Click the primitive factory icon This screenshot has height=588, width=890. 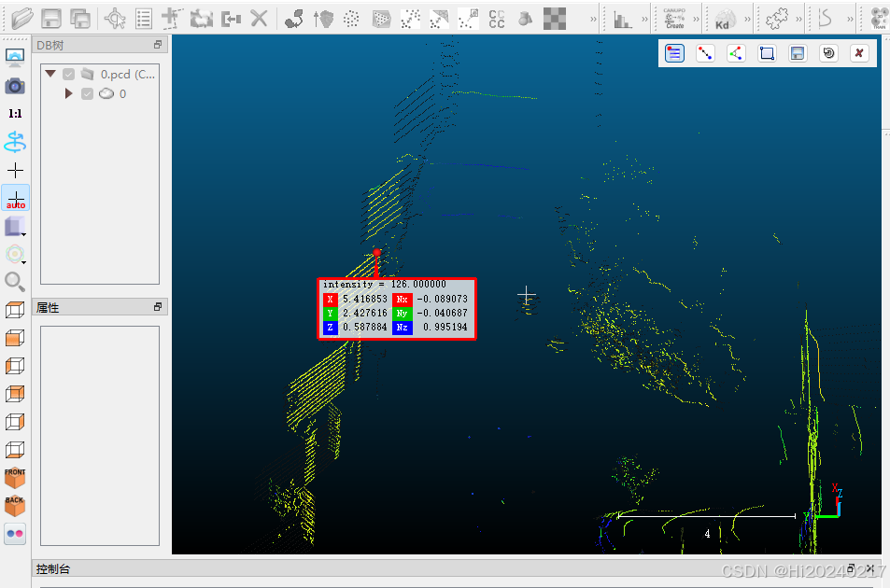526,19
